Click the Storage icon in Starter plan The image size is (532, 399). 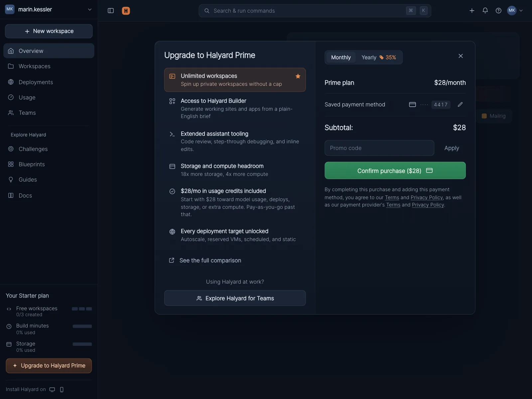tap(9, 344)
